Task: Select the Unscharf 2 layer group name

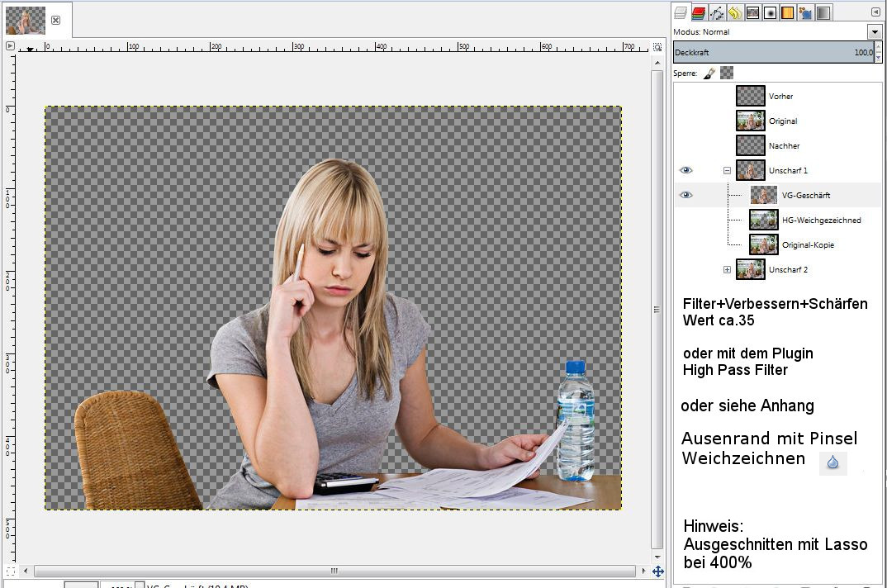Action: point(788,270)
